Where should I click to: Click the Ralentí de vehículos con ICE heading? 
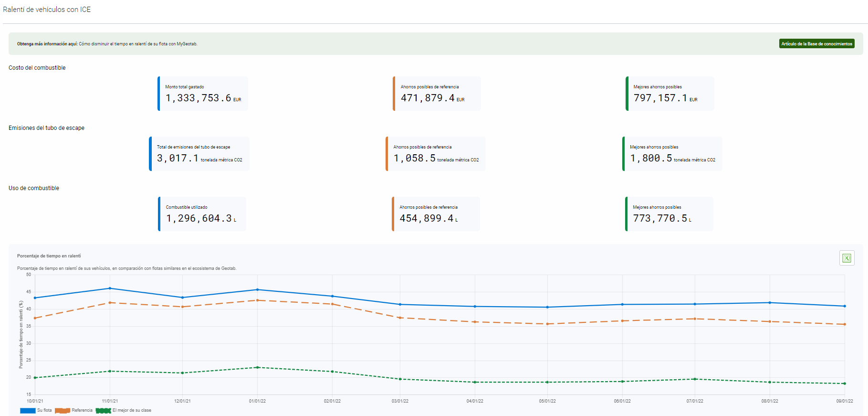click(47, 10)
